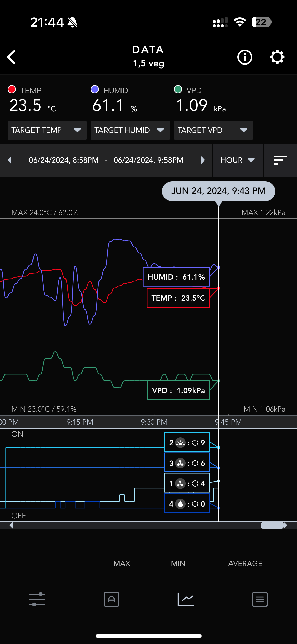Open the info circle icon

(x=245, y=57)
